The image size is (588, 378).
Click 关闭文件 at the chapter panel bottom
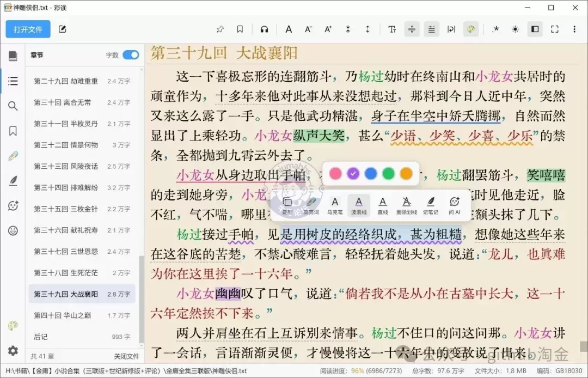[126, 356]
